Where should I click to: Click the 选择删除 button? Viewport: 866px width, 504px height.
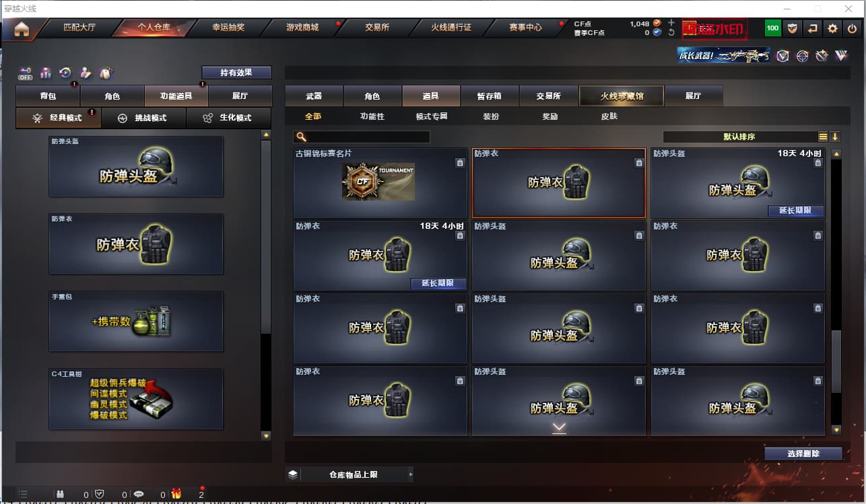tap(803, 454)
